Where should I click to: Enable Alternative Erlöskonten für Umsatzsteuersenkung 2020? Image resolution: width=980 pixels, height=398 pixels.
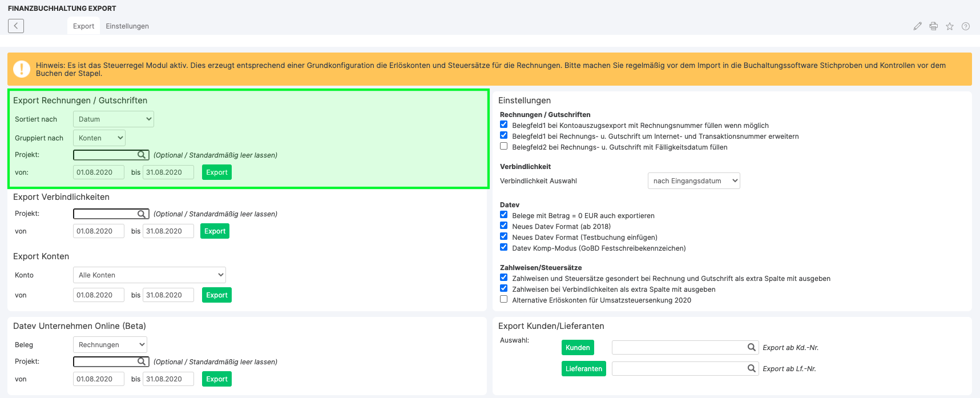(x=503, y=299)
